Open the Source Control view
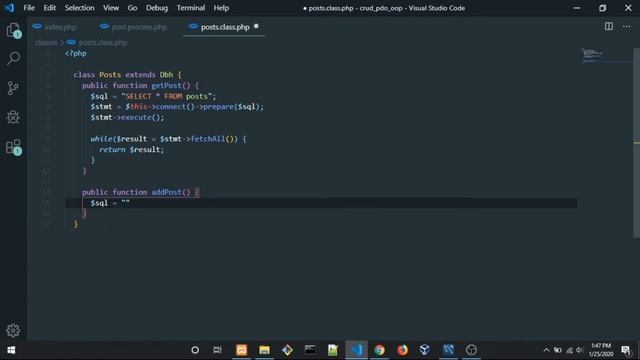Screen dimensions: 640x360 point(13,88)
